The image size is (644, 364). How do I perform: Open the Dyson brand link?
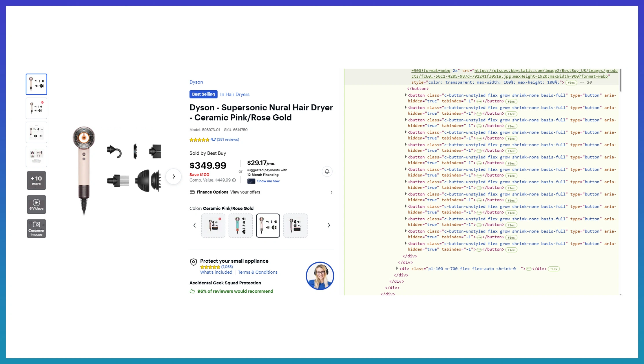196,82
